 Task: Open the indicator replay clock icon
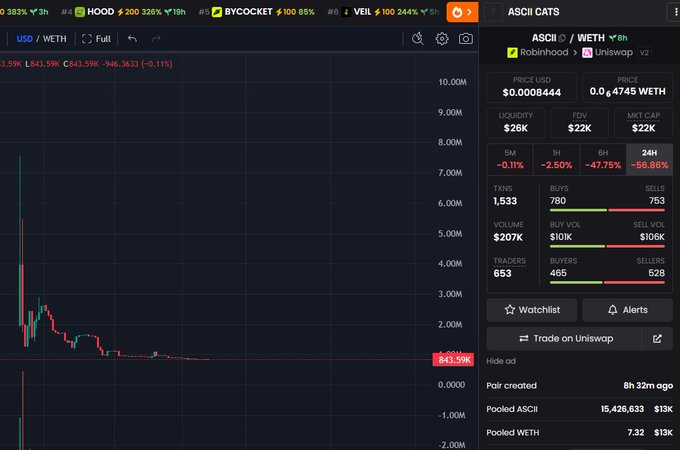pyautogui.click(x=418, y=39)
